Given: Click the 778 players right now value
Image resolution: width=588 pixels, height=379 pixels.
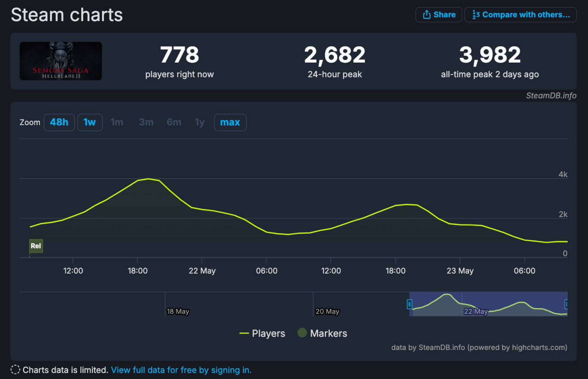Looking at the screenshot, I should (x=180, y=55).
